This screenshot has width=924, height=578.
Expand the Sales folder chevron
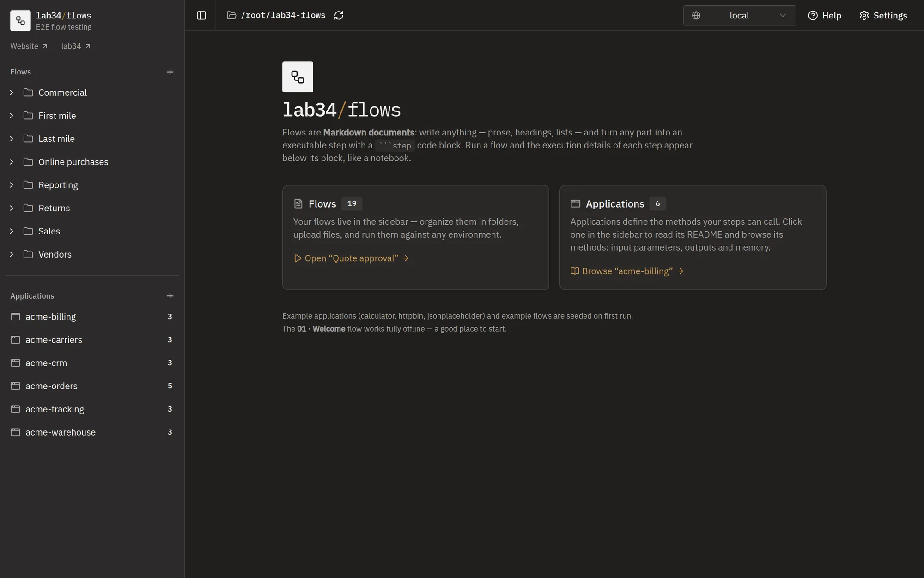(x=12, y=231)
